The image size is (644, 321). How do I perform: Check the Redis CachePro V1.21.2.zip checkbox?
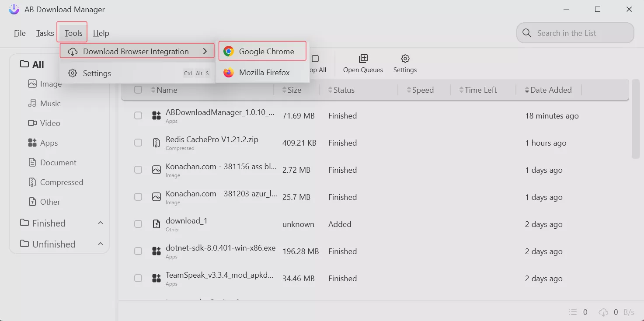[138, 143]
